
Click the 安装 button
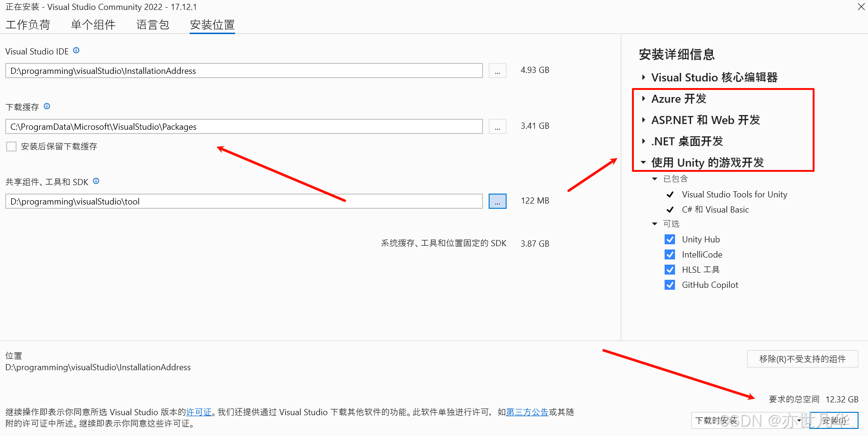834,420
